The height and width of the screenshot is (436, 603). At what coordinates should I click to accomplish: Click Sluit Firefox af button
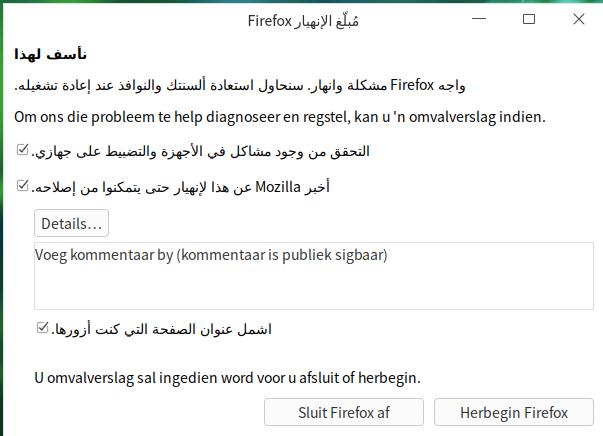(344, 412)
